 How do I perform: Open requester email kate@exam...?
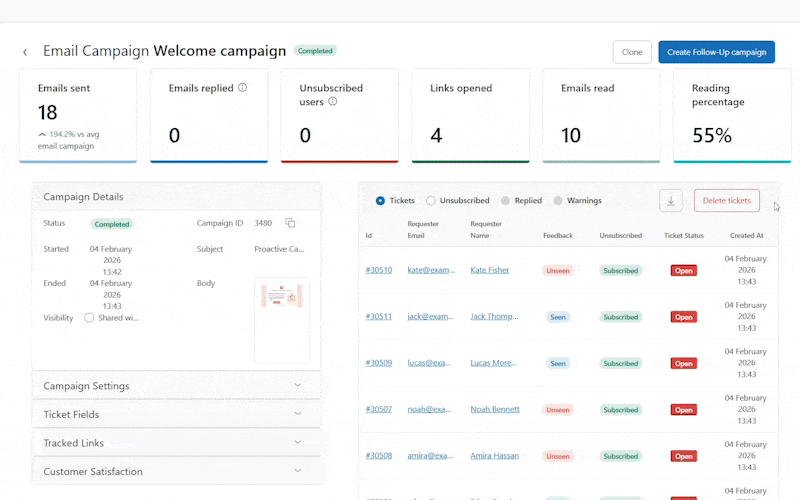(x=431, y=270)
